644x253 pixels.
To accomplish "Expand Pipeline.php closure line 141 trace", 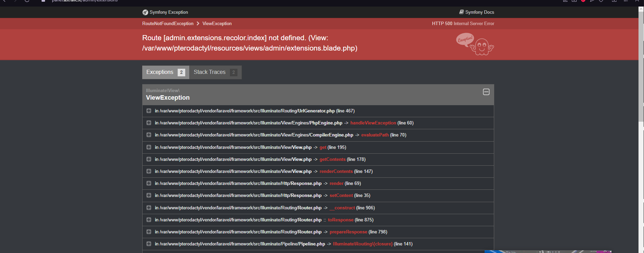I will tap(149, 244).
